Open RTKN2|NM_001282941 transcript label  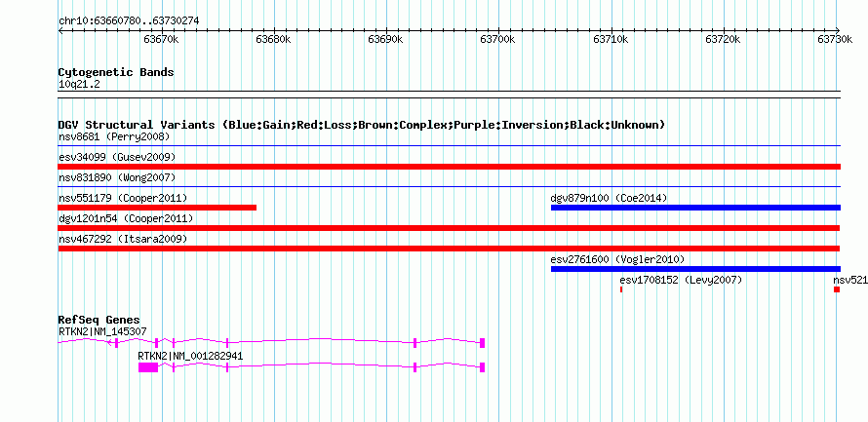point(190,356)
